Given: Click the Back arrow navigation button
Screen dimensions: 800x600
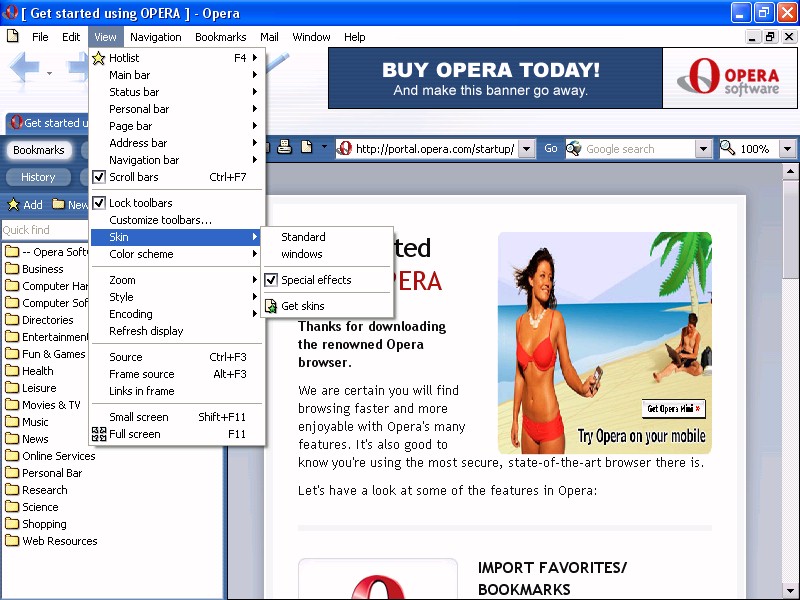Looking at the screenshot, I should 24,67.
